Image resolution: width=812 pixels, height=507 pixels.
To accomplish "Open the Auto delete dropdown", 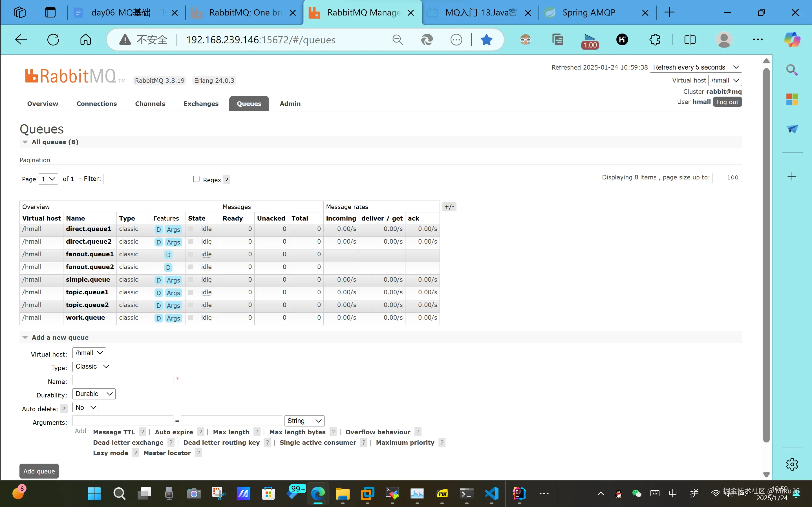I will [x=85, y=407].
